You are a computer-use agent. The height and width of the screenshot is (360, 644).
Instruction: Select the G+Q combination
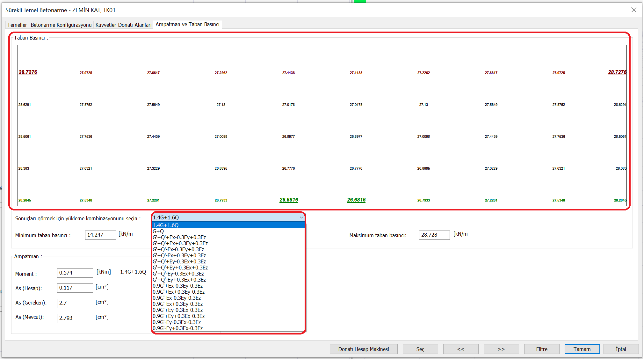(x=228, y=231)
